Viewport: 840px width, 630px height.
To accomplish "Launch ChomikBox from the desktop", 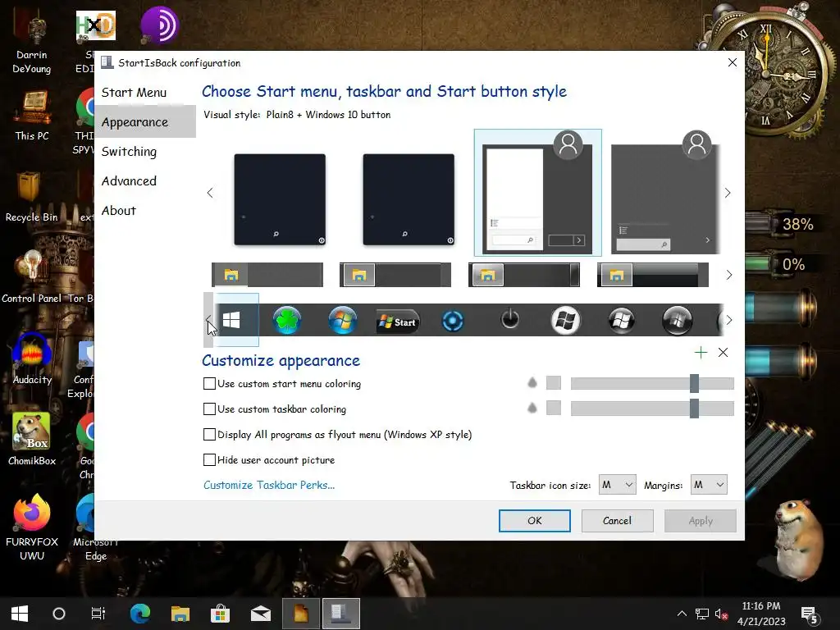I will point(32,440).
